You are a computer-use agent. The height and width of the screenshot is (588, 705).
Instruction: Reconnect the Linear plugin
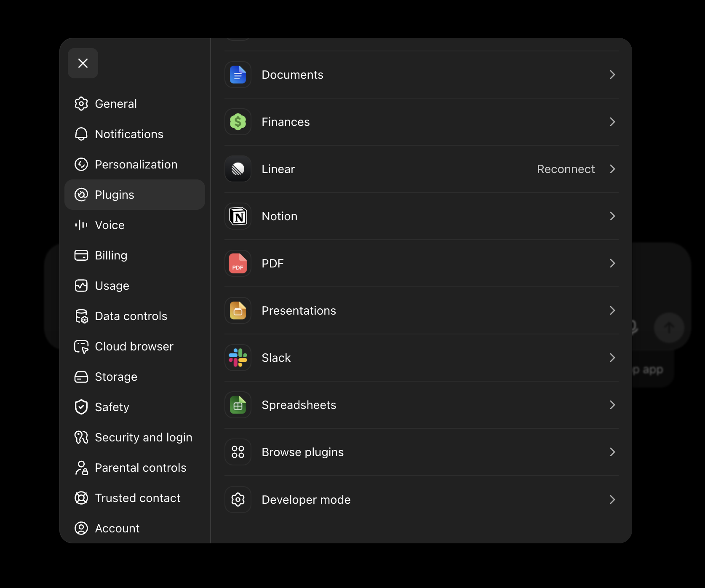(566, 169)
